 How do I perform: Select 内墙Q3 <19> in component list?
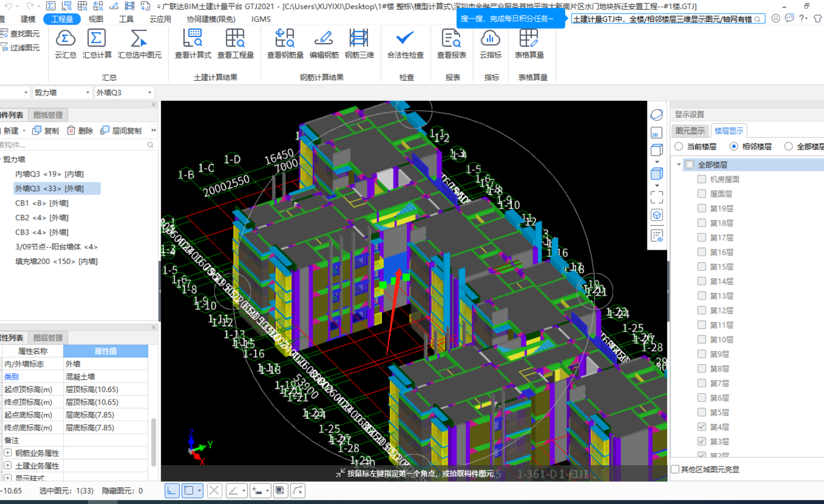tap(50, 174)
